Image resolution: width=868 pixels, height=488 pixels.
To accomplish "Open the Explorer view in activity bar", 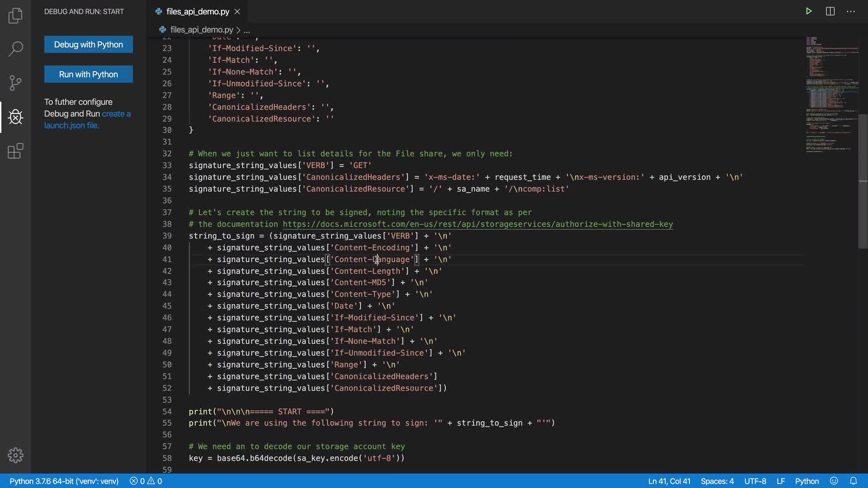I will click(15, 15).
